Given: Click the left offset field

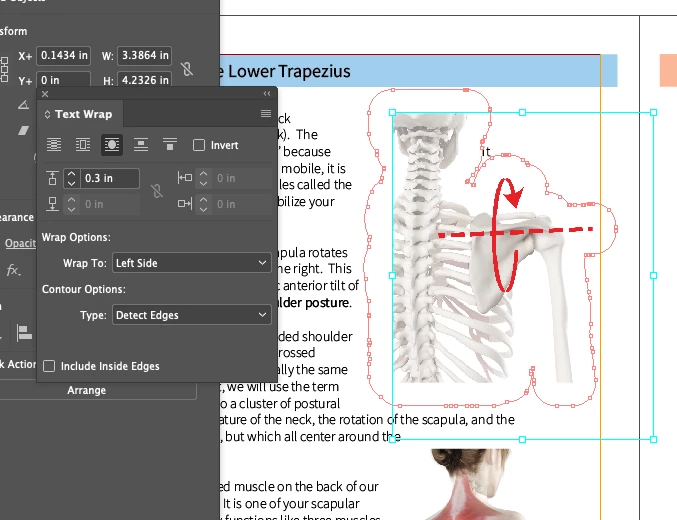Looking at the screenshot, I should click(x=242, y=178).
